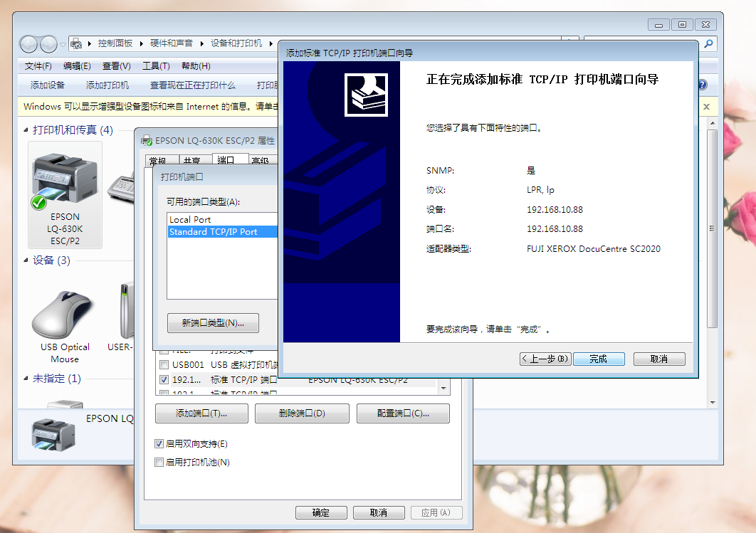Open recent locations dropdown beside nav arrows

coord(63,44)
